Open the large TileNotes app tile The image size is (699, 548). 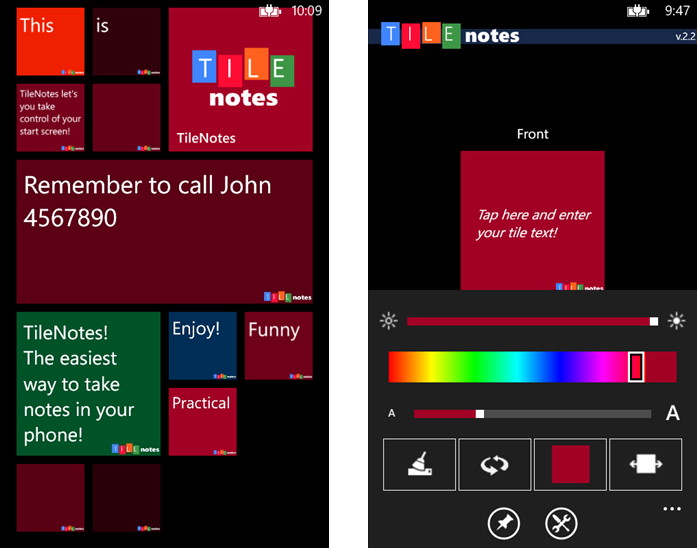240,79
